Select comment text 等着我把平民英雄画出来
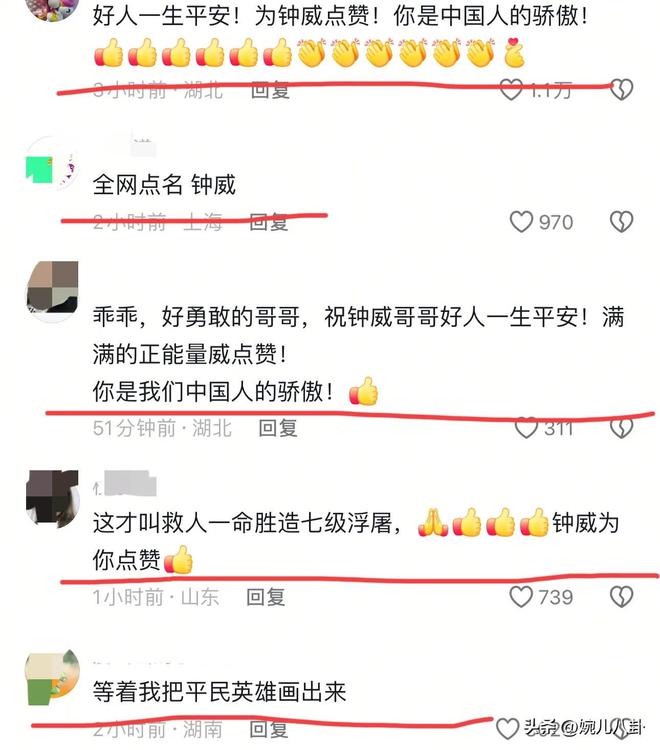Viewport: 660px width, 750px height. click(x=220, y=692)
